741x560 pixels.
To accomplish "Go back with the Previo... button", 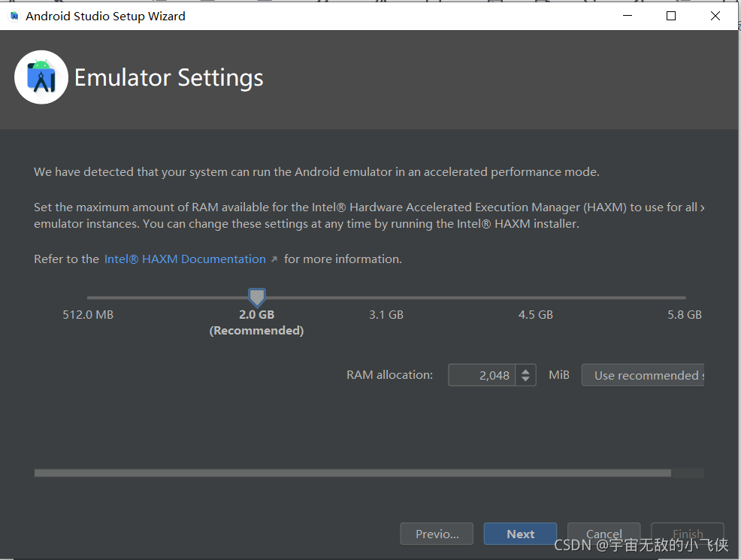I will pyautogui.click(x=437, y=534).
